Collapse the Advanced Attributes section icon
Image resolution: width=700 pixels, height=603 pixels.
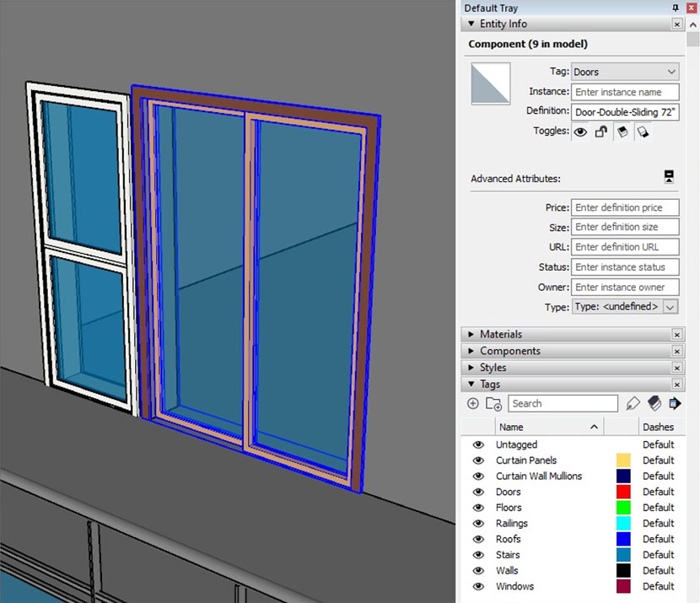tap(669, 177)
